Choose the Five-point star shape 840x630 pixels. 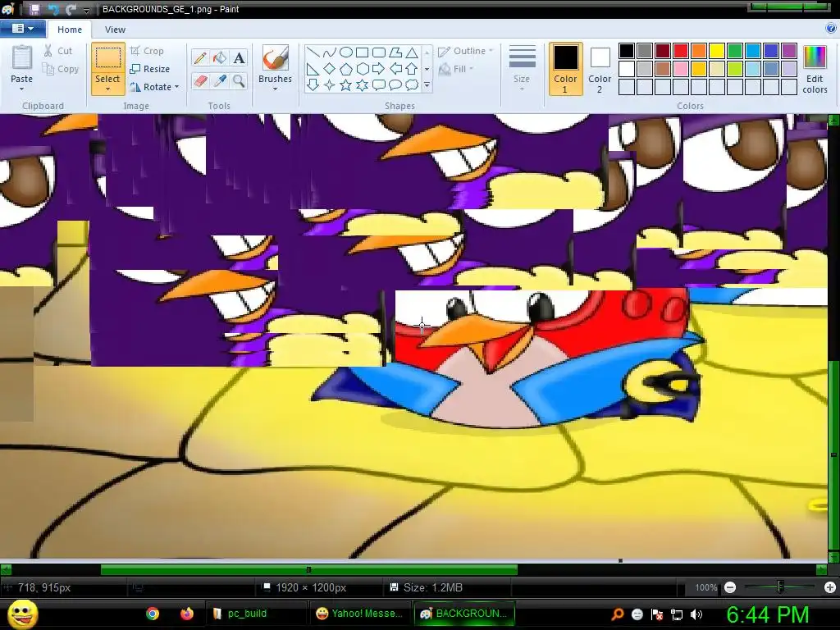[x=346, y=84]
